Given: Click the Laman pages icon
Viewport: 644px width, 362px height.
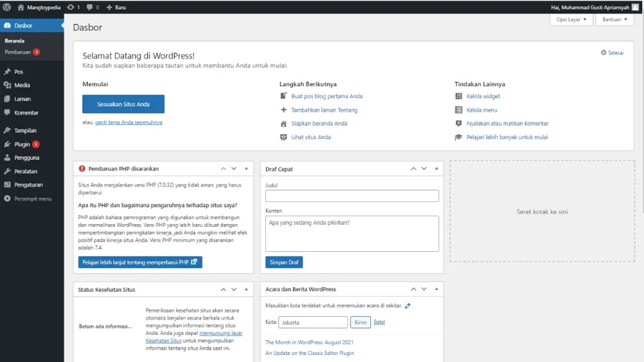Looking at the screenshot, I should [x=7, y=99].
